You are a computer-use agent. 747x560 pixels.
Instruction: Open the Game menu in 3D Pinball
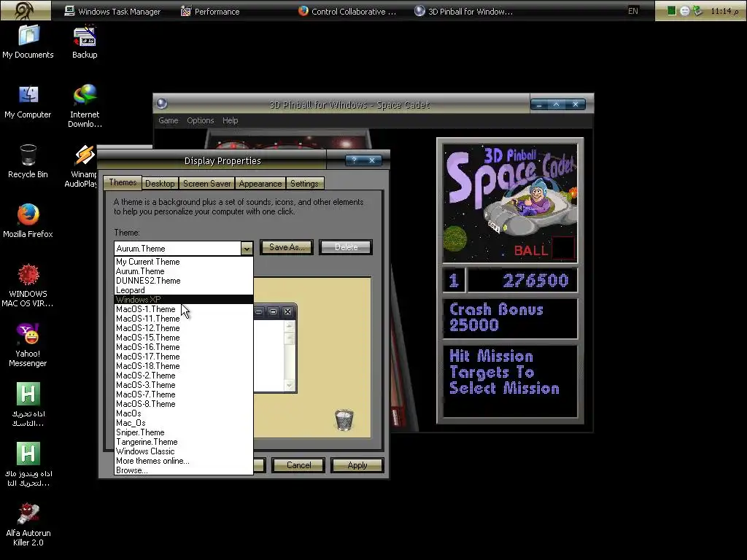169,120
